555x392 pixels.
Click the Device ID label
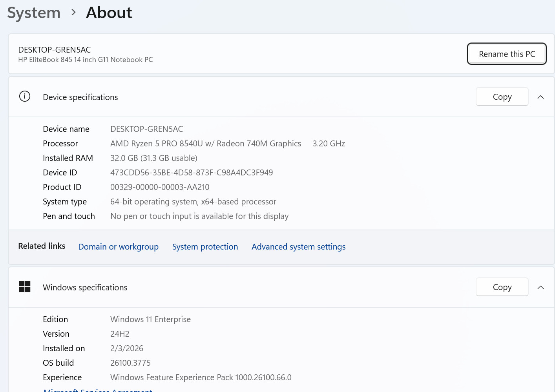click(60, 173)
